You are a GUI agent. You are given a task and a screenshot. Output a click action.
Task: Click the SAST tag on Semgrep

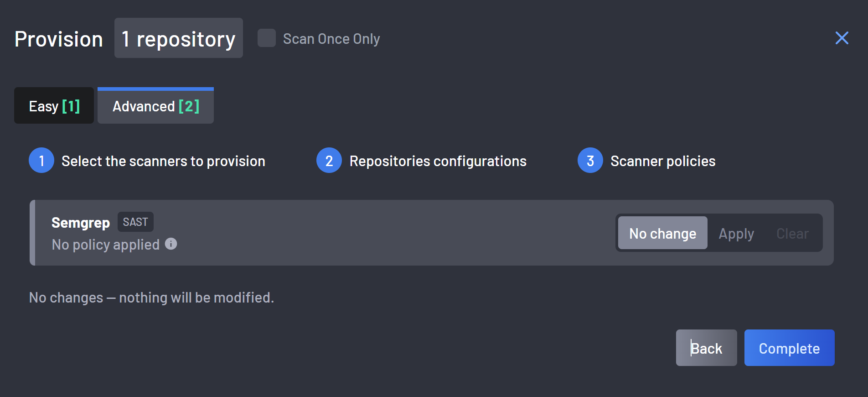pyautogui.click(x=135, y=222)
